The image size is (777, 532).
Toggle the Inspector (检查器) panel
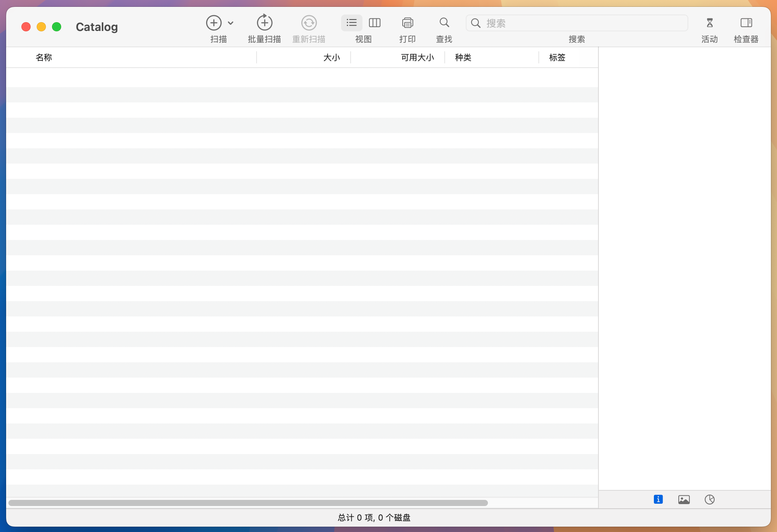[745, 23]
